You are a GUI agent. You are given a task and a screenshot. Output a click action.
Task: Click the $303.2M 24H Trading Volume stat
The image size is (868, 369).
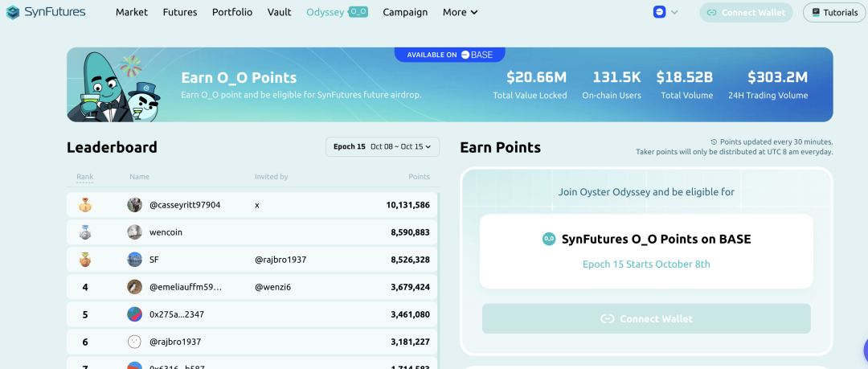coord(768,84)
